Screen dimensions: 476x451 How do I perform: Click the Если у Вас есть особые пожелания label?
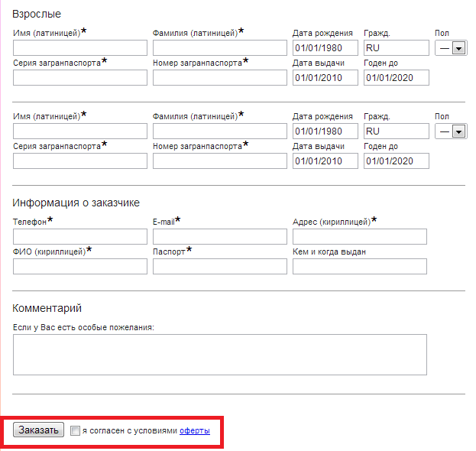pyautogui.click(x=83, y=327)
